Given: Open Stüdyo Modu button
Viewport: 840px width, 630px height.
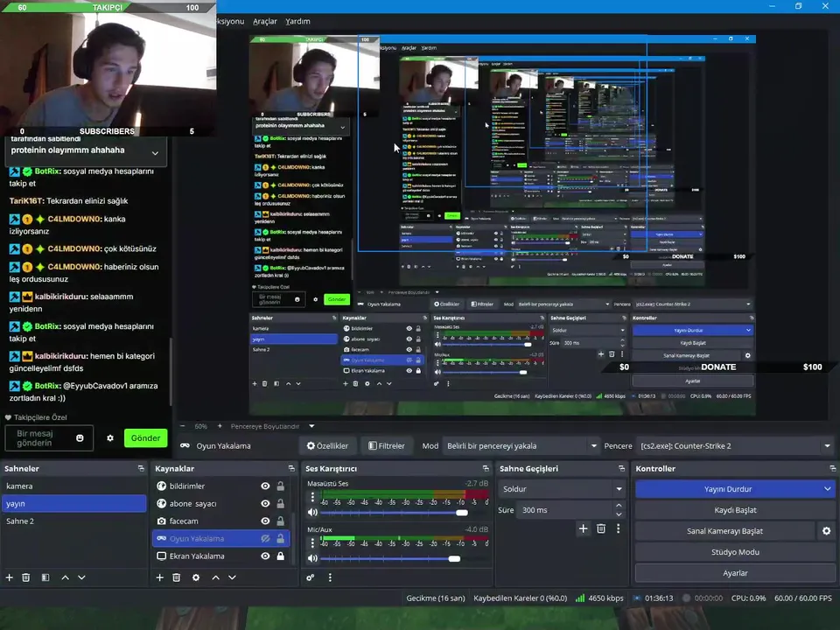Looking at the screenshot, I should tap(735, 552).
